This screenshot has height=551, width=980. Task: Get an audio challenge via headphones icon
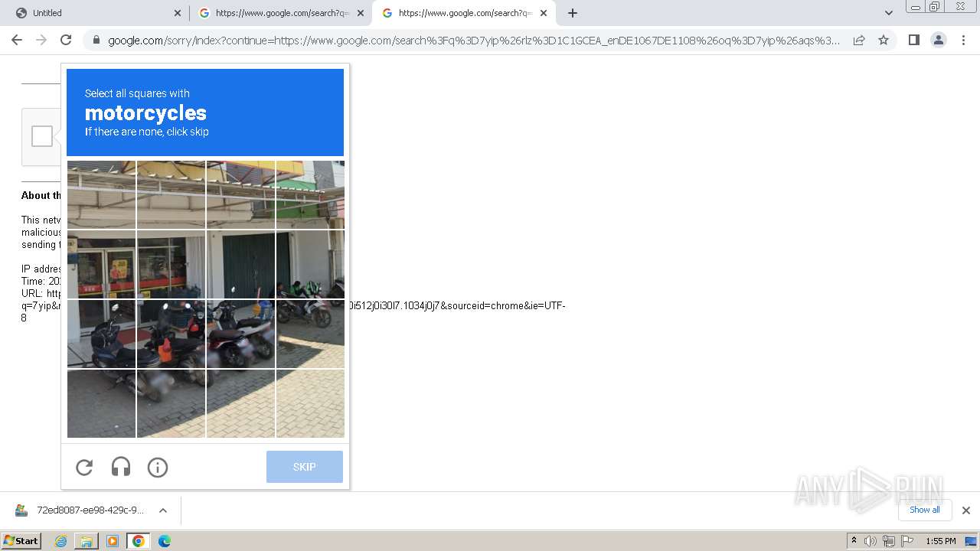coord(121,467)
